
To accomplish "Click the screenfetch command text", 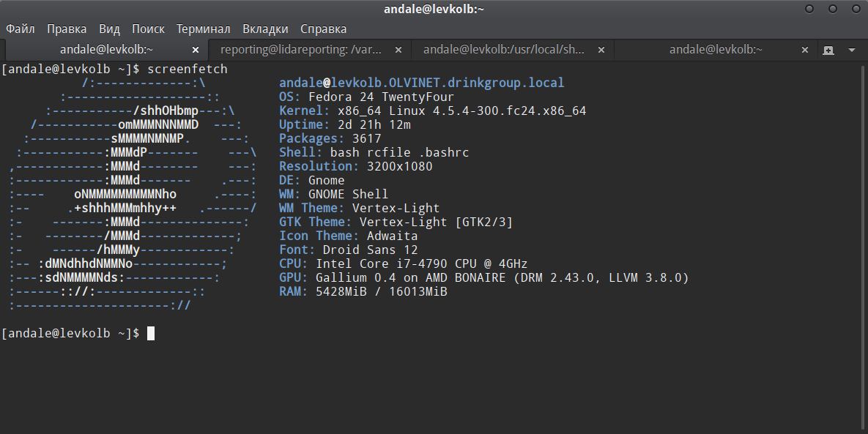I will coord(187,69).
